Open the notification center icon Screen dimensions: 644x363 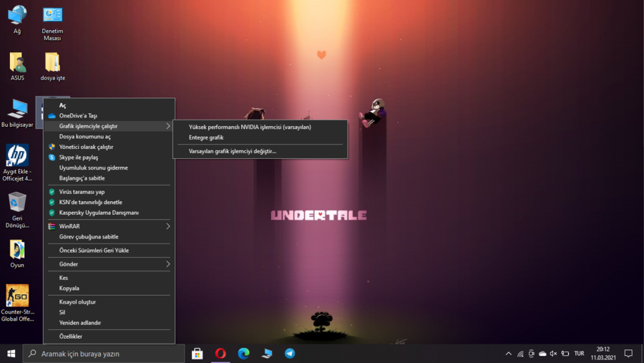[628, 354]
